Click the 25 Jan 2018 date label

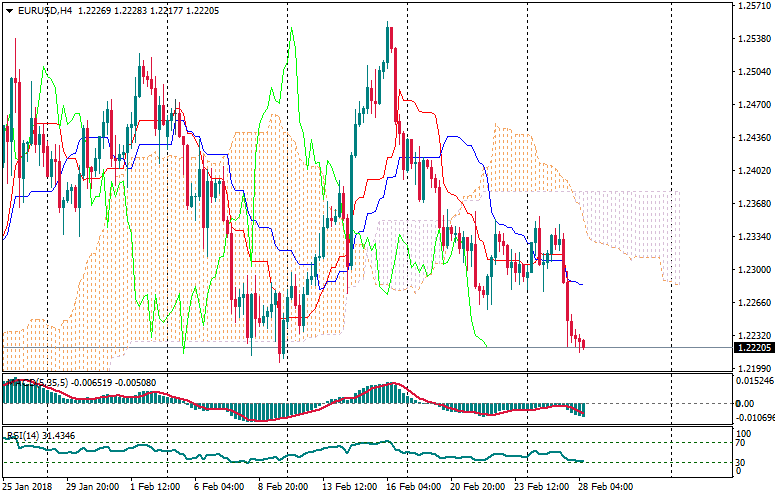(28, 487)
